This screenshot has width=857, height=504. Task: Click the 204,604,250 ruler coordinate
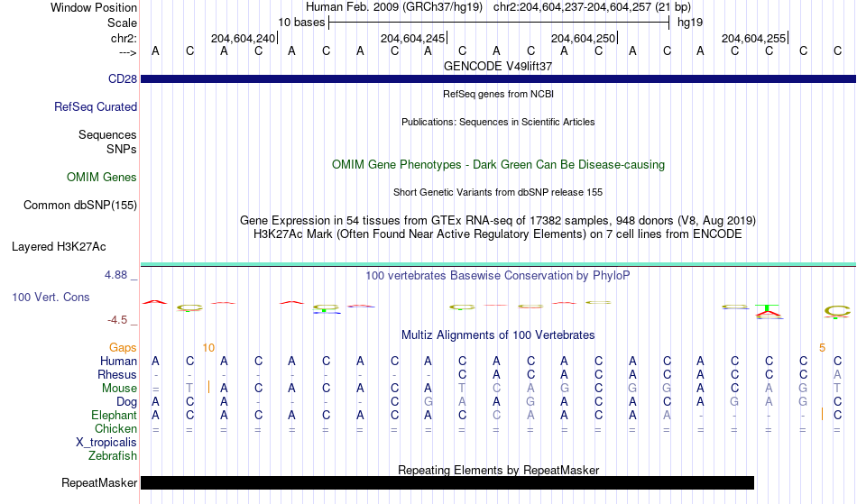tap(583, 38)
